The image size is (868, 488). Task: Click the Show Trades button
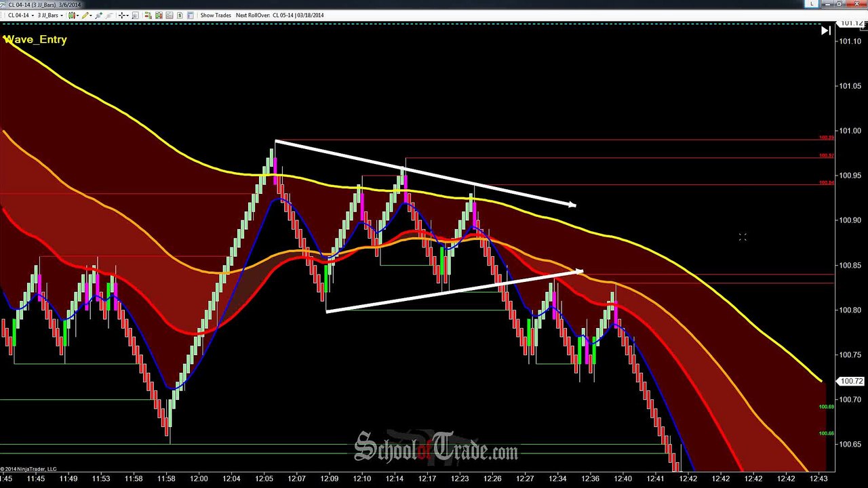(216, 15)
